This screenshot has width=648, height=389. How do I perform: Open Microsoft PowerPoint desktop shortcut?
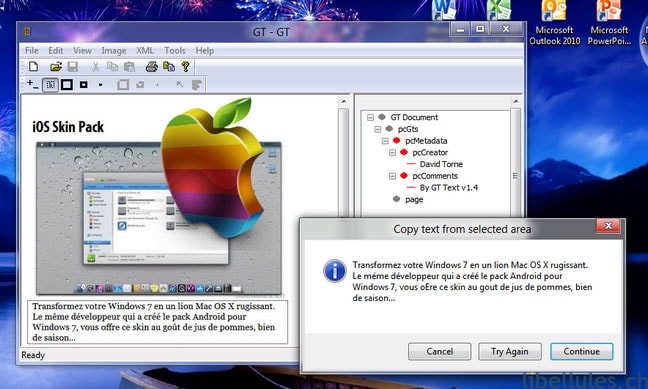(609, 23)
